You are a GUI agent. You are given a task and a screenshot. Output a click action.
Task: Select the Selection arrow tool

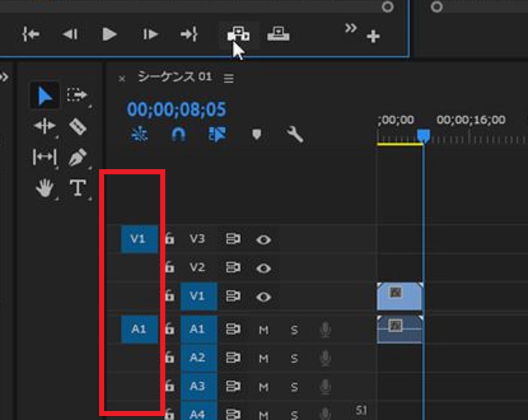45,96
